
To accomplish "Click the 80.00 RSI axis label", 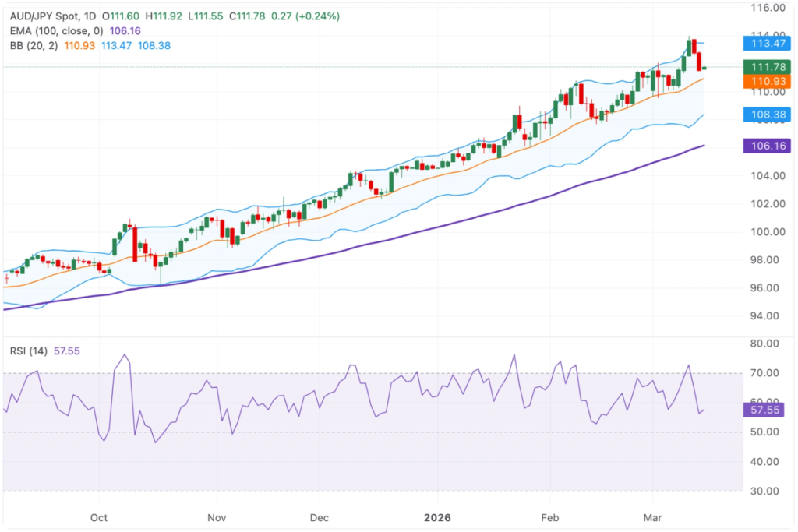I will pyautogui.click(x=767, y=344).
